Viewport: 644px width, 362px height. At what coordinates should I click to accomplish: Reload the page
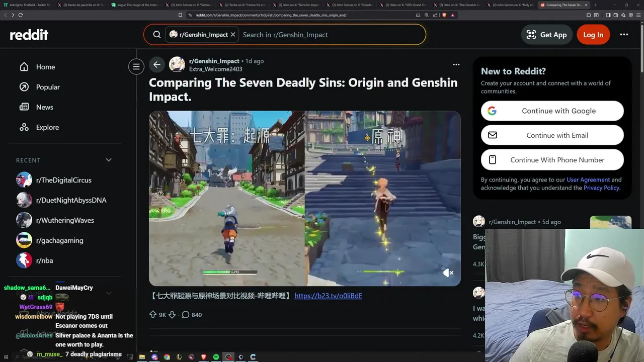click(21, 15)
